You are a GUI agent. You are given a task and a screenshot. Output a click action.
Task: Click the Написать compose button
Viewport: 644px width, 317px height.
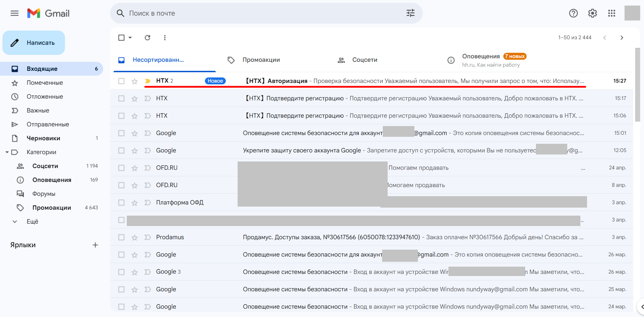pyautogui.click(x=34, y=43)
